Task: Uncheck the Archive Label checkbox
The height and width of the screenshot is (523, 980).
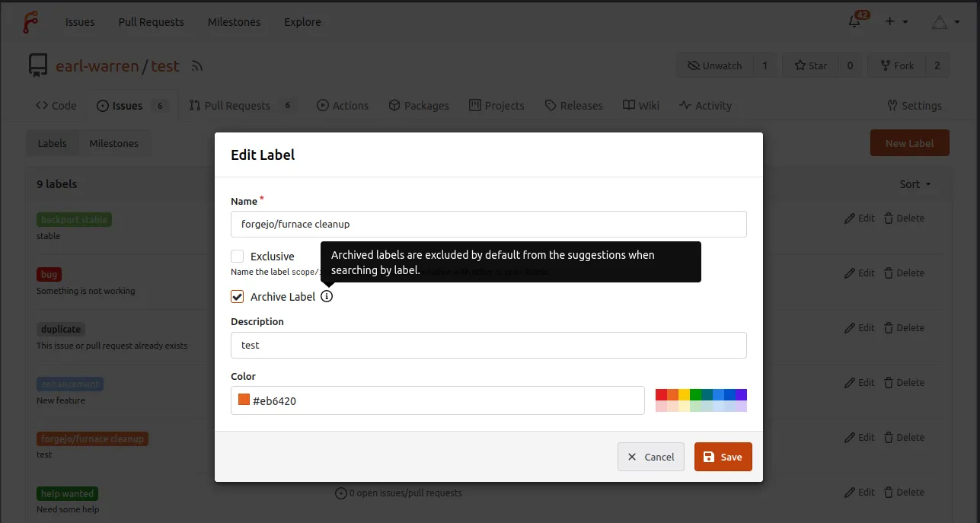Action: (x=238, y=296)
